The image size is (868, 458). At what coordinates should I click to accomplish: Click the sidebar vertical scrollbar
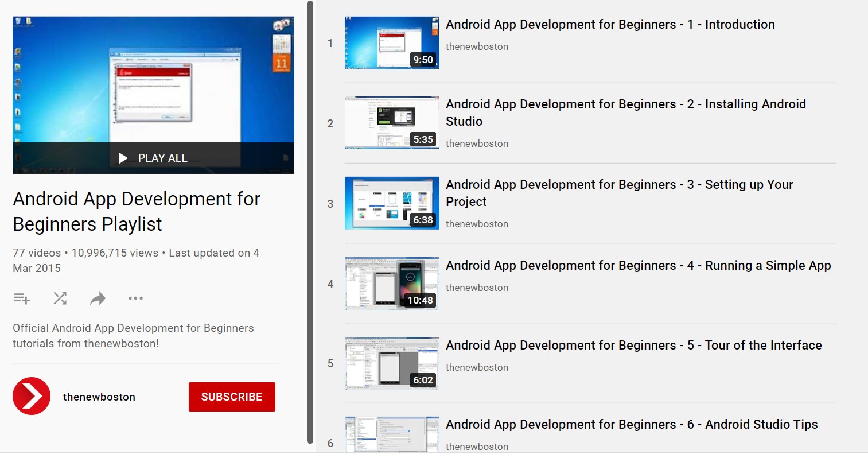tap(310, 222)
